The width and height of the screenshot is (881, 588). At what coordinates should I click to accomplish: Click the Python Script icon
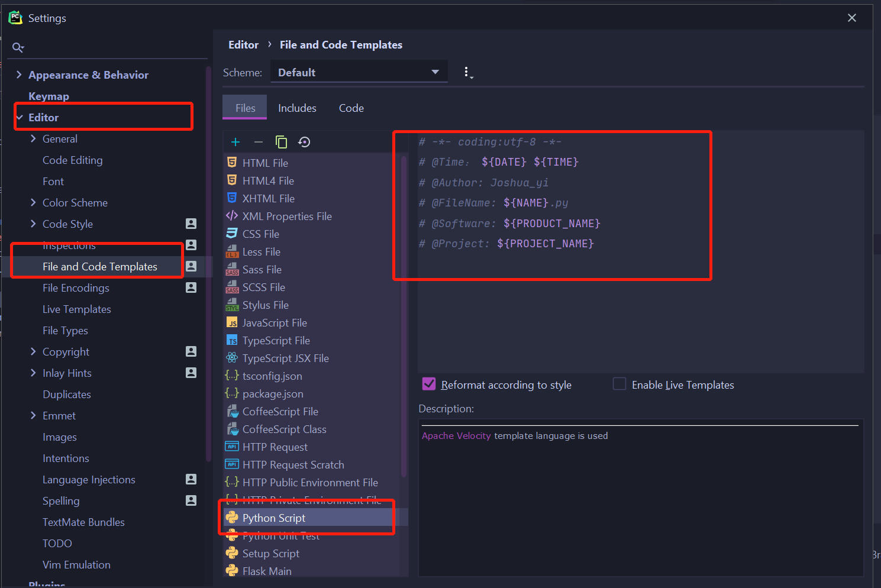(x=232, y=518)
